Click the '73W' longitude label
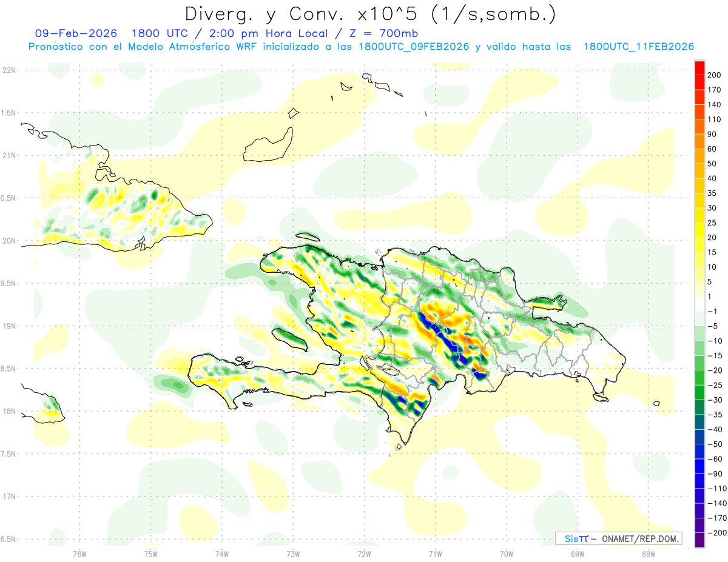Screen dimensions: 728x562 (x=293, y=553)
